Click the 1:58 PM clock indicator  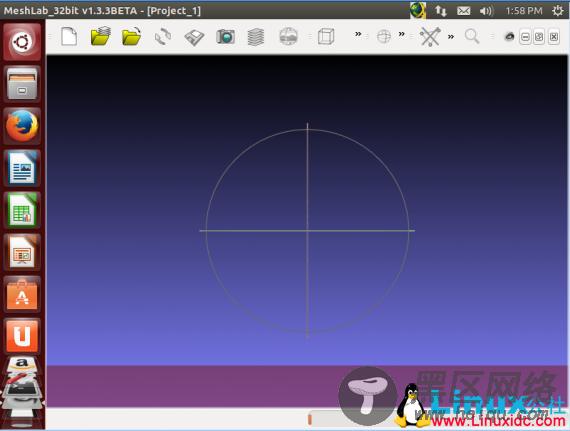(524, 11)
